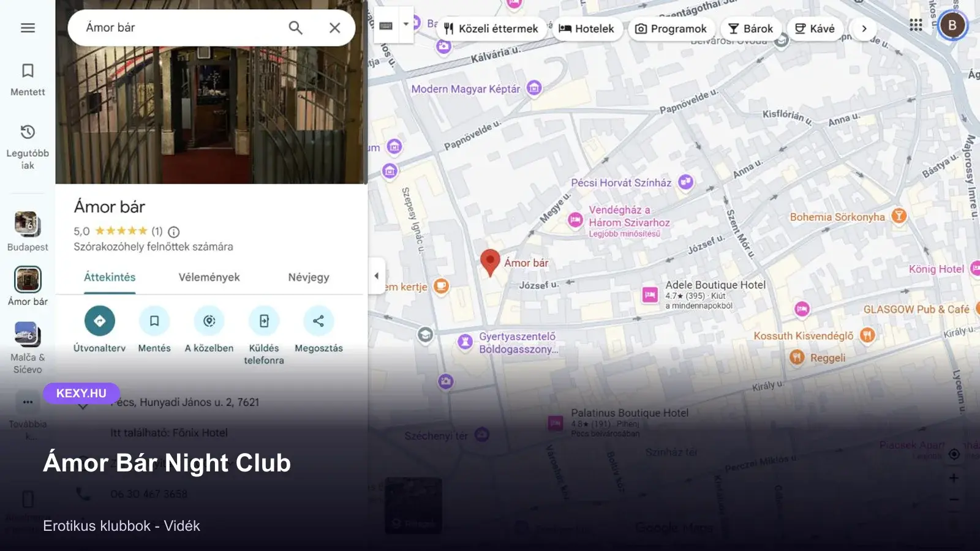Screen dimensions: 980x551
Task: Click the Mentés bookmark icon
Action: pos(154,321)
